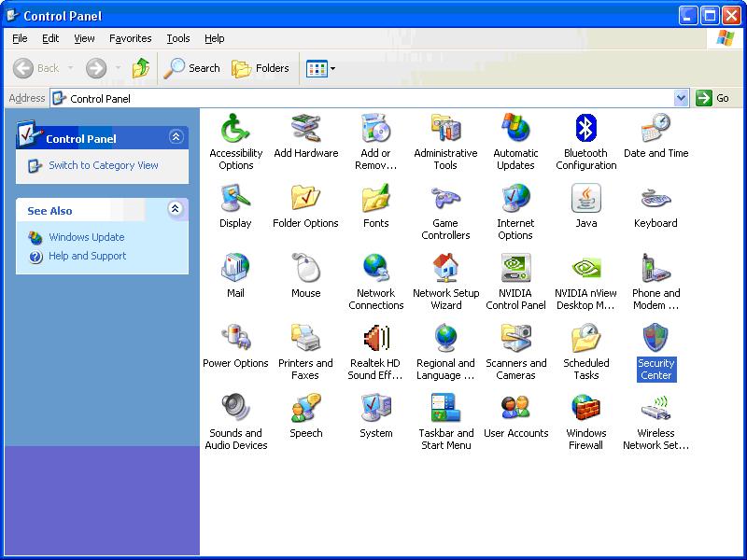
Task: Open the Windows Firewall icon
Action: coord(586,422)
